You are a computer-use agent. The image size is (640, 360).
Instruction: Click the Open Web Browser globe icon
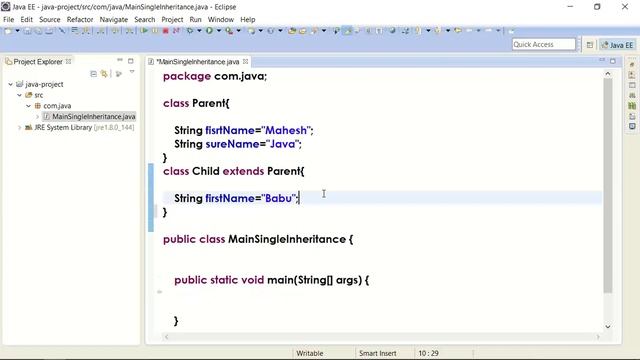coord(392,31)
